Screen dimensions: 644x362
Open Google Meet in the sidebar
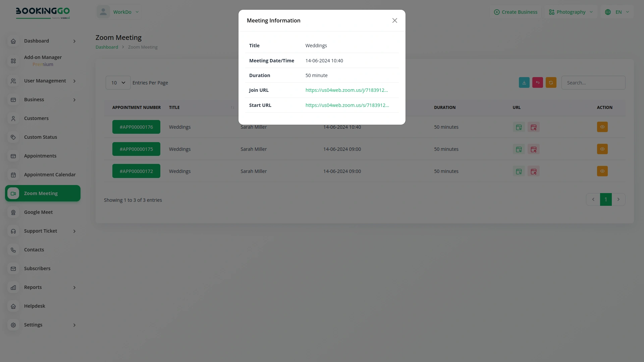click(x=38, y=212)
